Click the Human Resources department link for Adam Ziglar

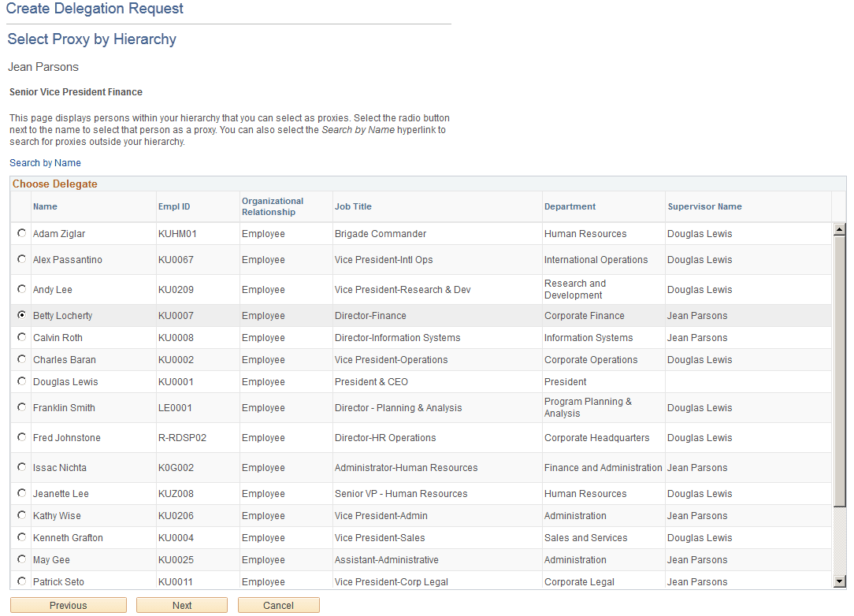pyautogui.click(x=585, y=233)
